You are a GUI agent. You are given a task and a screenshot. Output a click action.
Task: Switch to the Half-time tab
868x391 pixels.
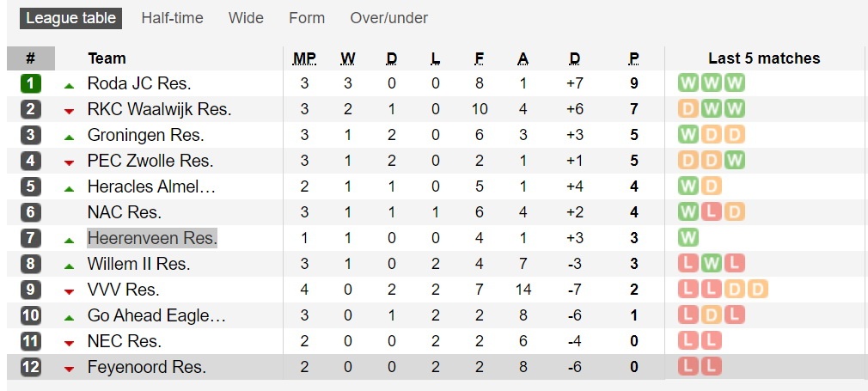[x=172, y=18]
